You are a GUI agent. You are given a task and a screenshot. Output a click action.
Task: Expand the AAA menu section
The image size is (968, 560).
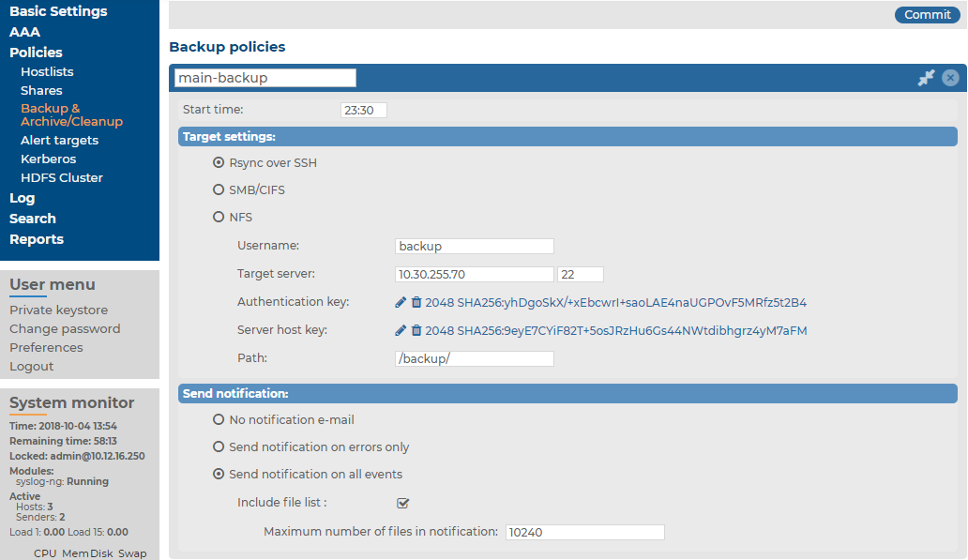(24, 32)
